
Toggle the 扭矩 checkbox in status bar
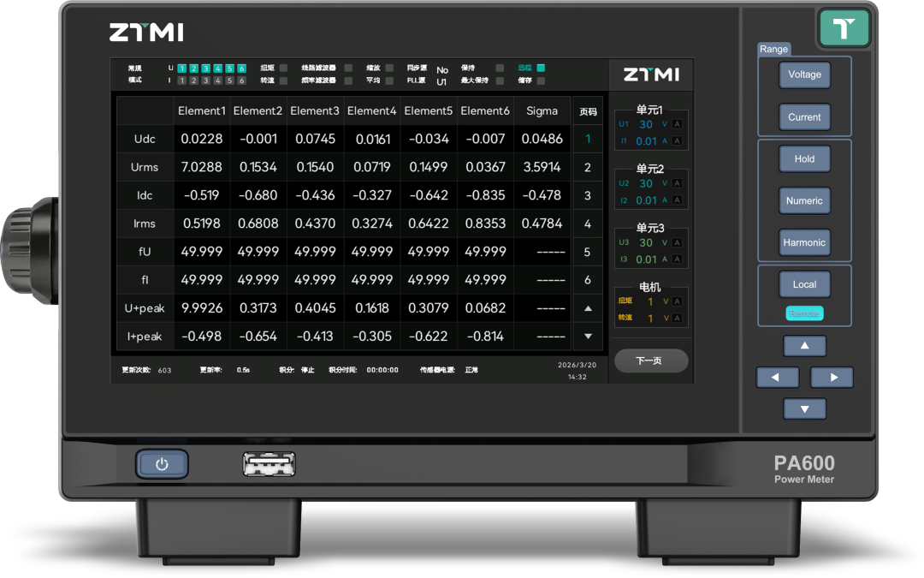click(x=283, y=68)
